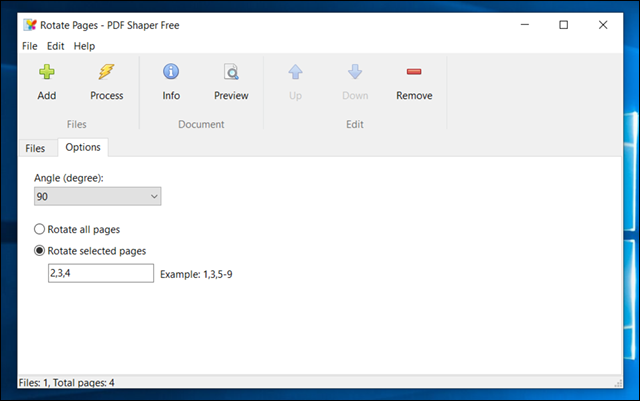The width and height of the screenshot is (640, 401).
Task: Close the PDF Shaper window
Action: [603, 25]
